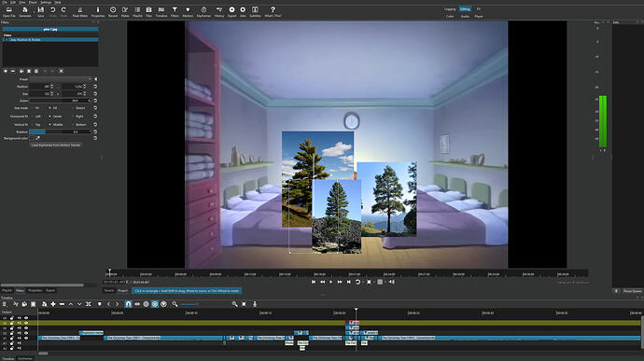Click the Background color swatch
This screenshot has height=361, width=644.
[x=32, y=138]
